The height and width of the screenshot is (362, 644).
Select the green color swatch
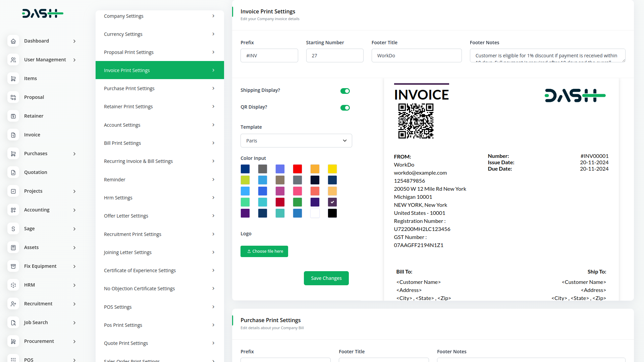298,202
